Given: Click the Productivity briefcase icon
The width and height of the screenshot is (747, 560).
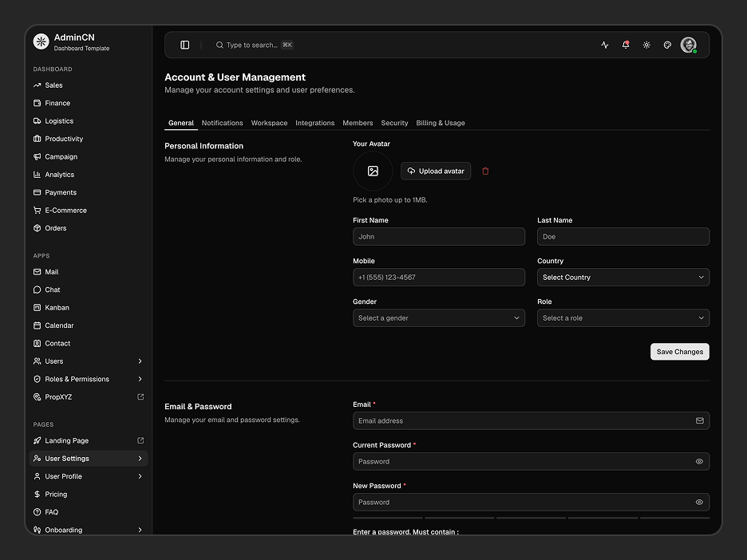Looking at the screenshot, I should coord(38,139).
